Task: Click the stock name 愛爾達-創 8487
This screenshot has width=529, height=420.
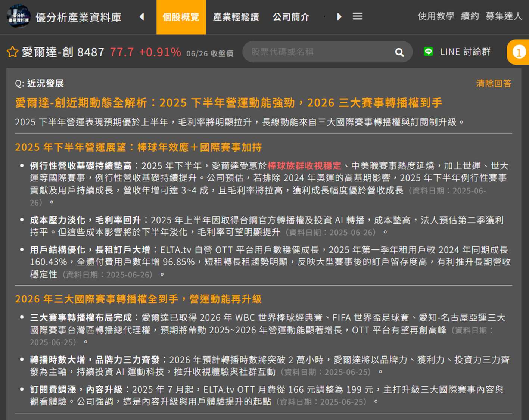Action: 63,52
